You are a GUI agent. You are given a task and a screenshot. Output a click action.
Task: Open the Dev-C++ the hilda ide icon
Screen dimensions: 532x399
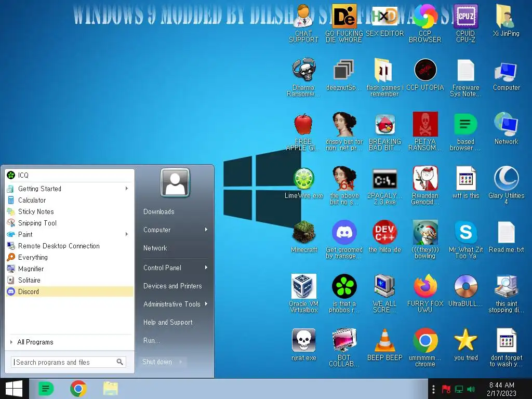(x=384, y=236)
